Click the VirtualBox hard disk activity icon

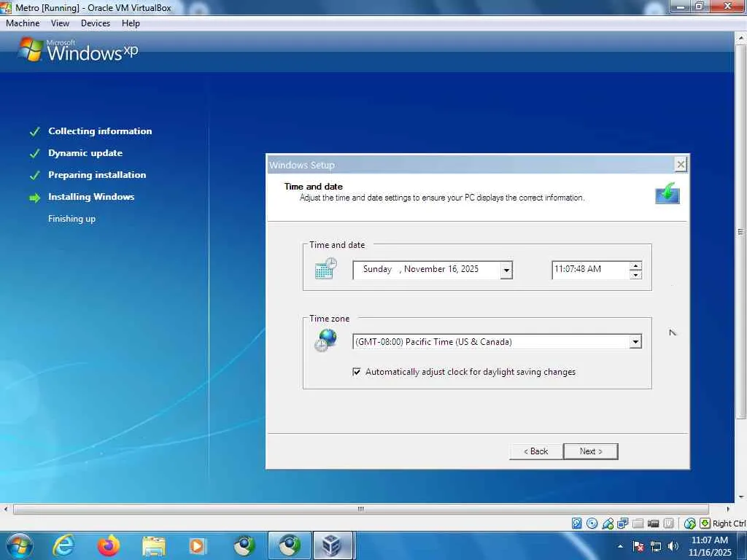pos(576,524)
